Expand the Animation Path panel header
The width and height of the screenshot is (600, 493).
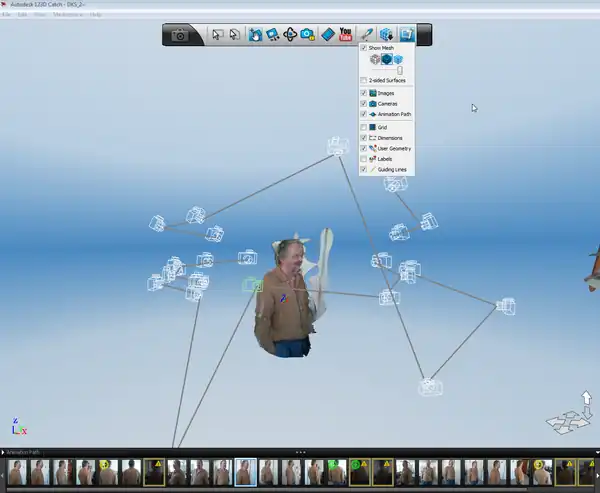point(22,453)
